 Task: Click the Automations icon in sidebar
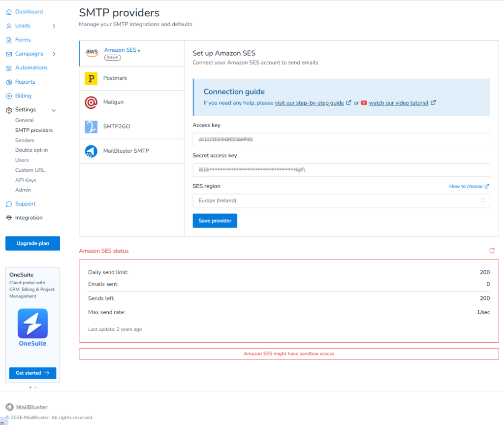coord(9,68)
